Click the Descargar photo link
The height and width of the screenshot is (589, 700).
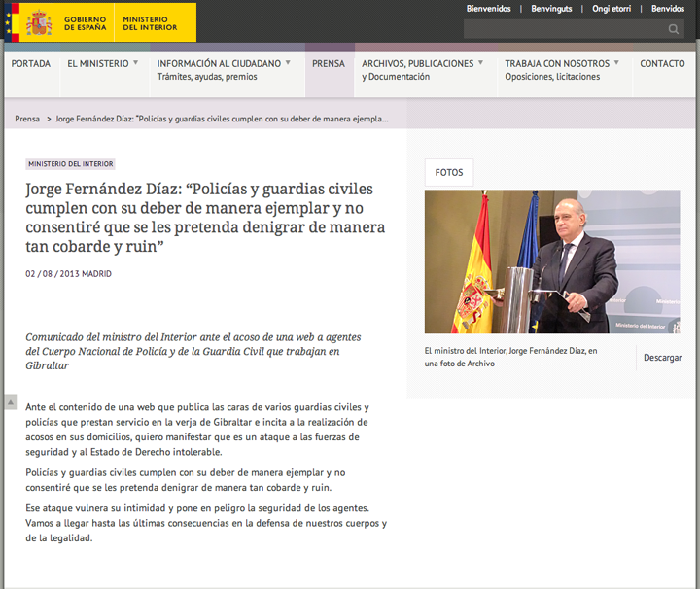click(662, 358)
